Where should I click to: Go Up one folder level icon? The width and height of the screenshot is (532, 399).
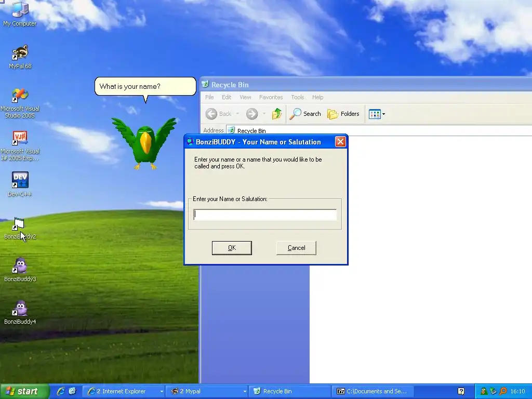(x=277, y=114)
